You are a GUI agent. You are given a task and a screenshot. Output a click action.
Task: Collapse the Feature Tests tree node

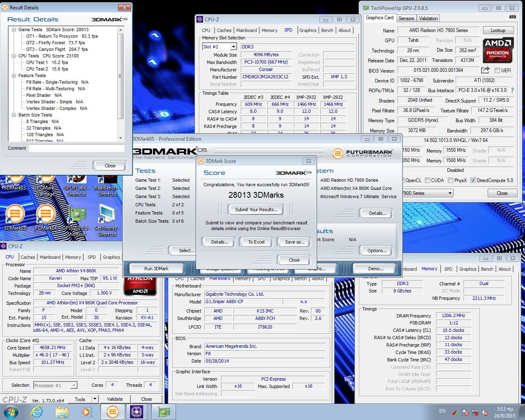14,75
